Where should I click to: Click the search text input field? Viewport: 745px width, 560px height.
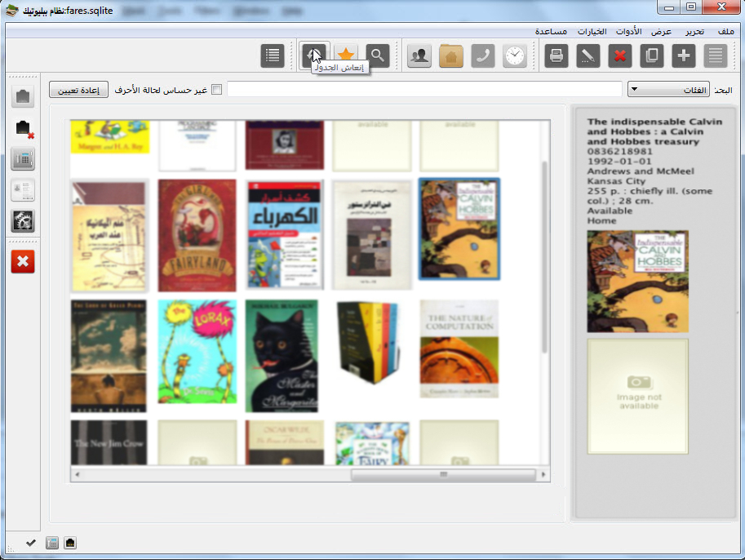[424, 89]
